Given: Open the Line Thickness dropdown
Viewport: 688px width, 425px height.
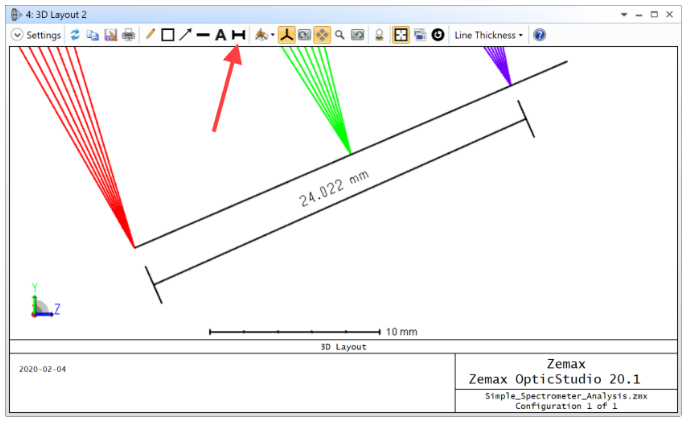Looking at the screenshot, I should [x=489, y=35].
